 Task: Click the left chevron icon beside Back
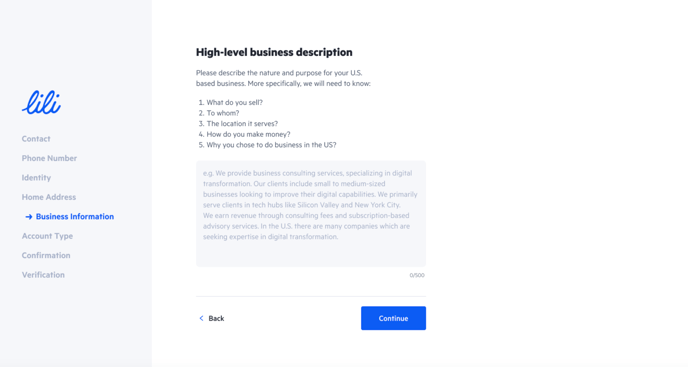pyautogui.click(x=201, y=318)
